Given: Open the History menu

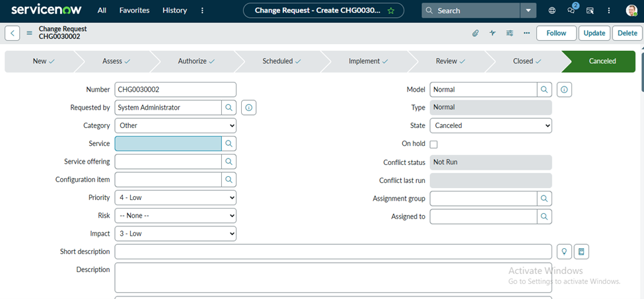Looking at the screenshot, I should pos(174,11).
